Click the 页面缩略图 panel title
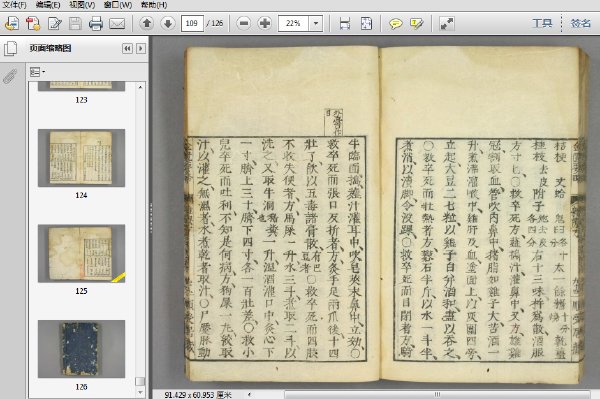This screenshot has height=399, width=600. coord(51,48)
